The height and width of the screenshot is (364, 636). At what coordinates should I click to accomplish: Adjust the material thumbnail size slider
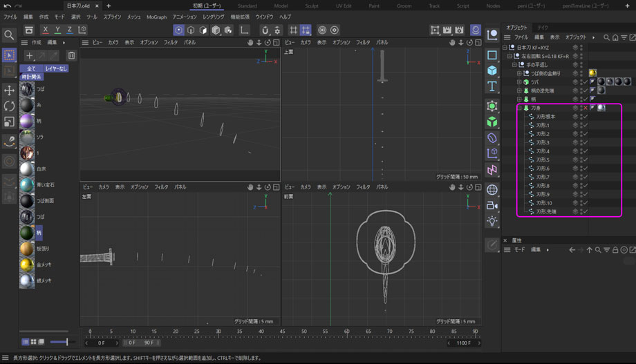tap(60, 342)
